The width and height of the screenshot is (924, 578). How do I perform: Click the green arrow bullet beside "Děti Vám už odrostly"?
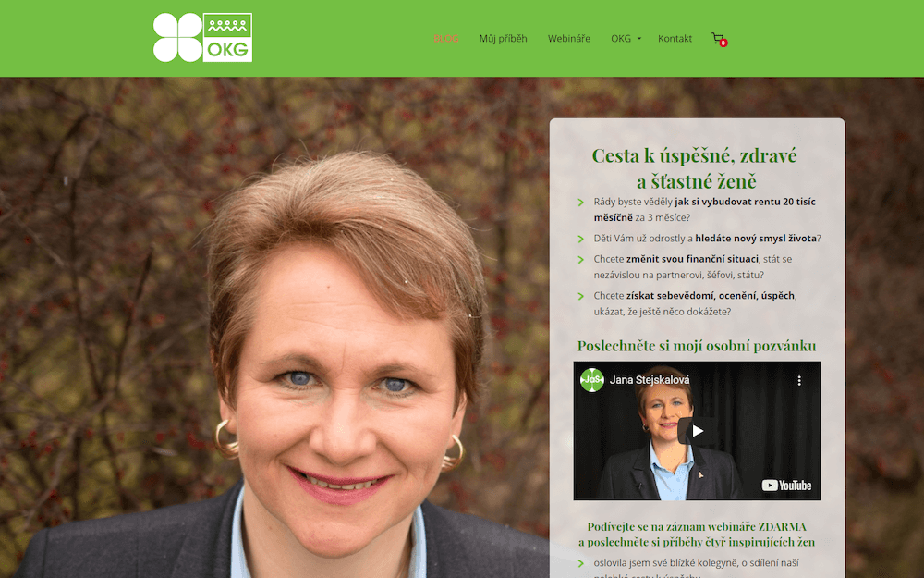[580, 239]
